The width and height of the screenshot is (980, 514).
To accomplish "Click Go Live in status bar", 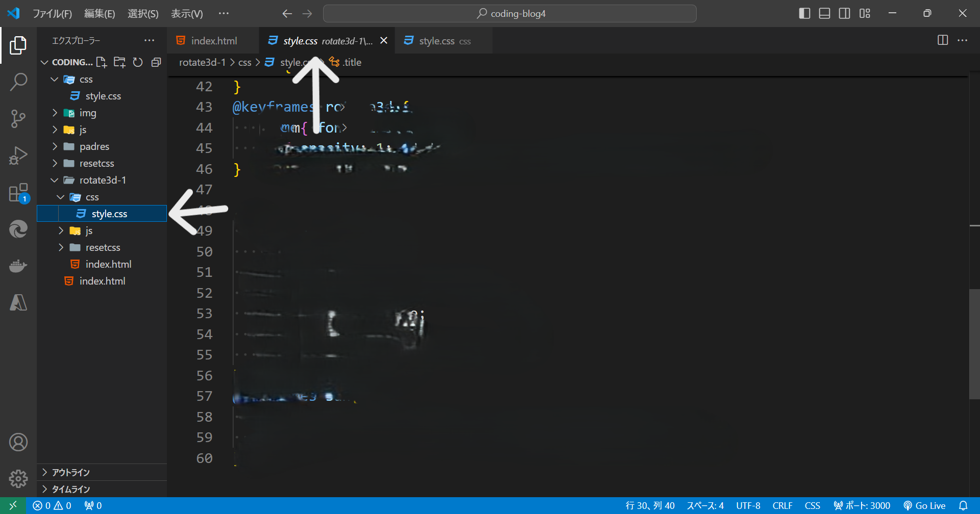I will 924,505.
